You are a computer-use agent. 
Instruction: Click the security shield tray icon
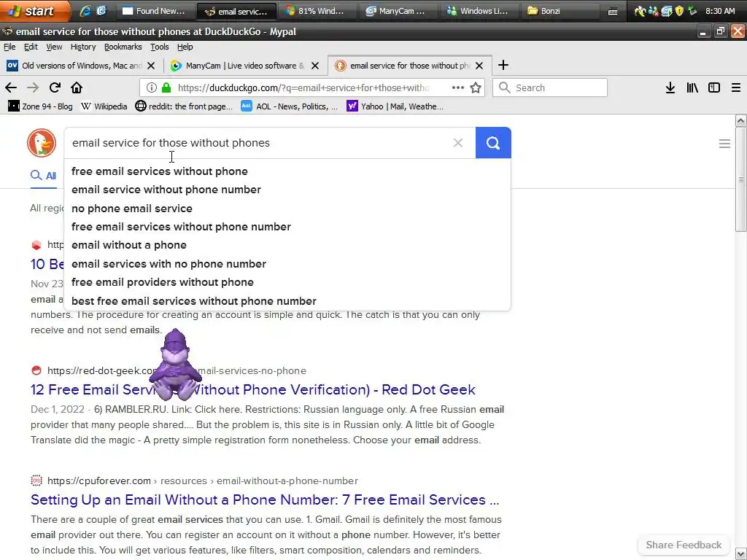point(679,10)
